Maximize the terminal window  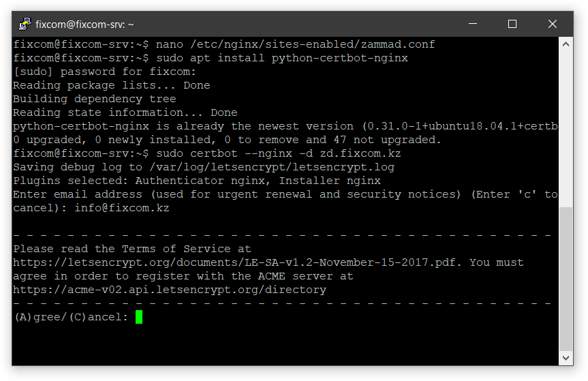512,24
